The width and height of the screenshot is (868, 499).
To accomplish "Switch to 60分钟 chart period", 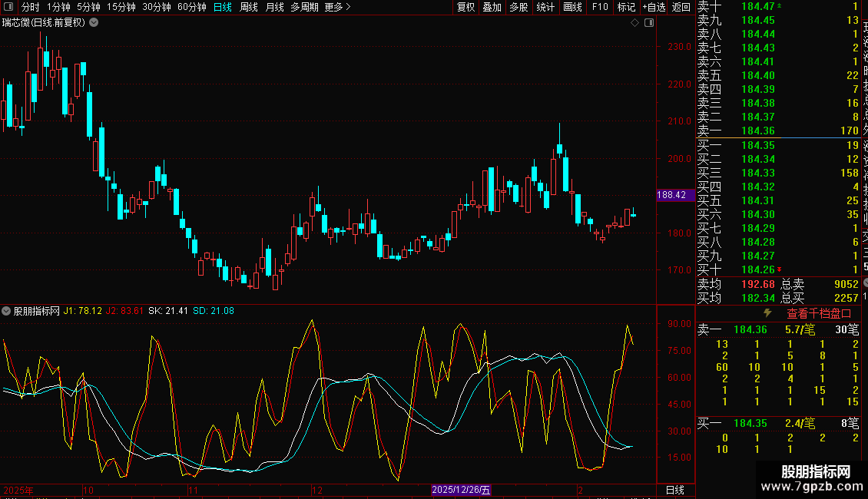I will tap(191, 7).
